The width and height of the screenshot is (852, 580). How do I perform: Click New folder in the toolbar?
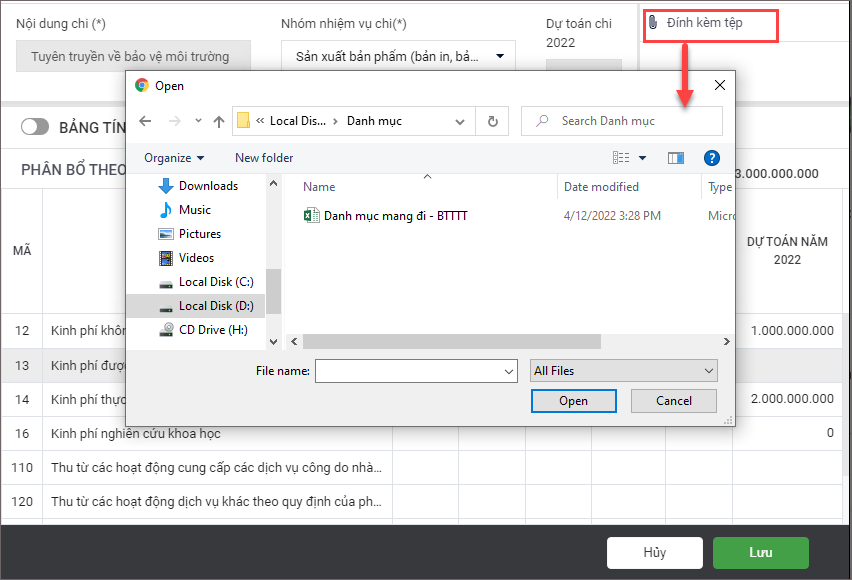coord(264,158)
